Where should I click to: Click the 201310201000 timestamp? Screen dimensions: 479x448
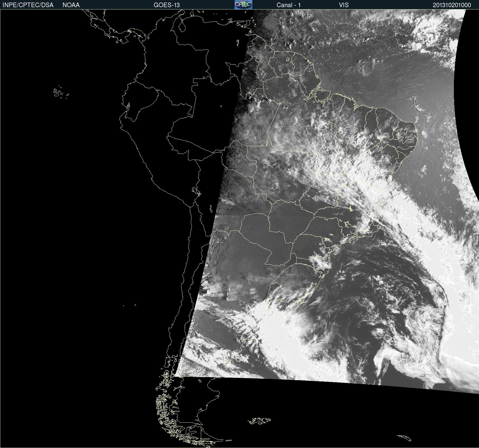point(452,5)
